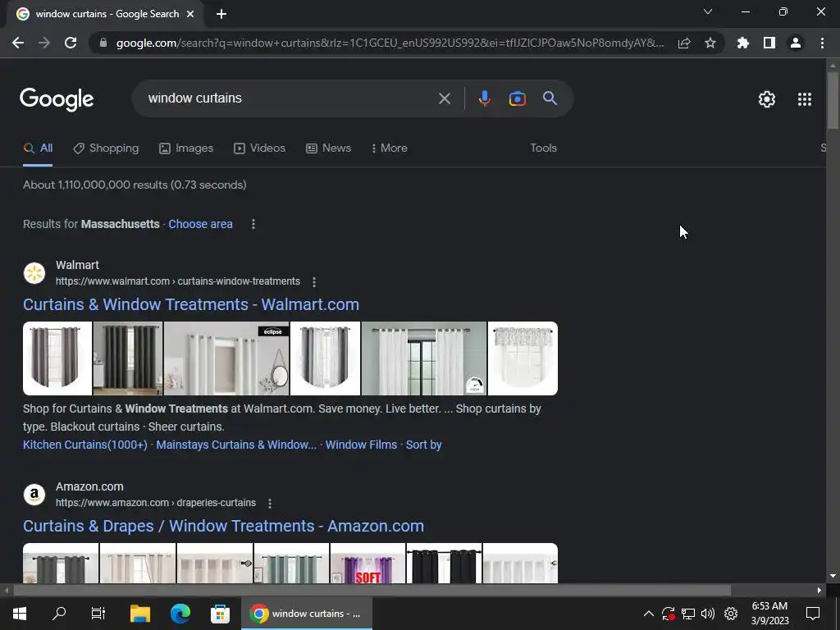The height and width of the screenshot is (630, 840).
Task: Start a voice search with microphone
Action: pyautogui.click(x=484, y=98)
